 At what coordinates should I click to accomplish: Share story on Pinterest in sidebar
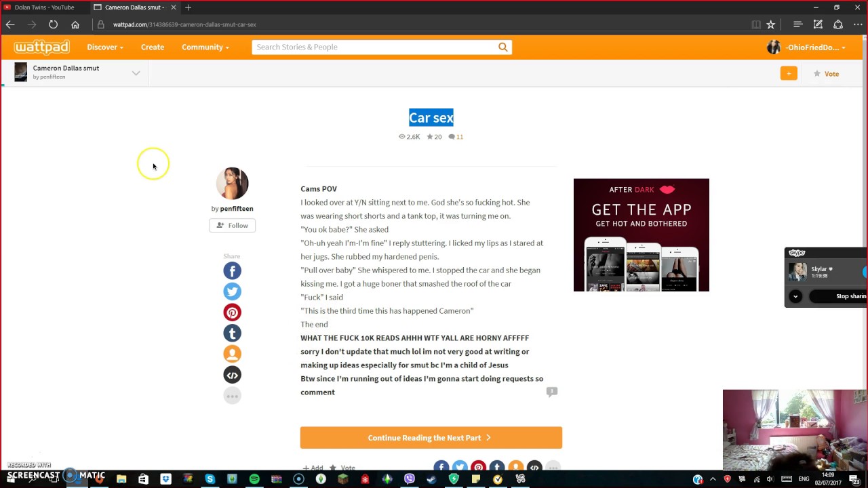(232, 312)
